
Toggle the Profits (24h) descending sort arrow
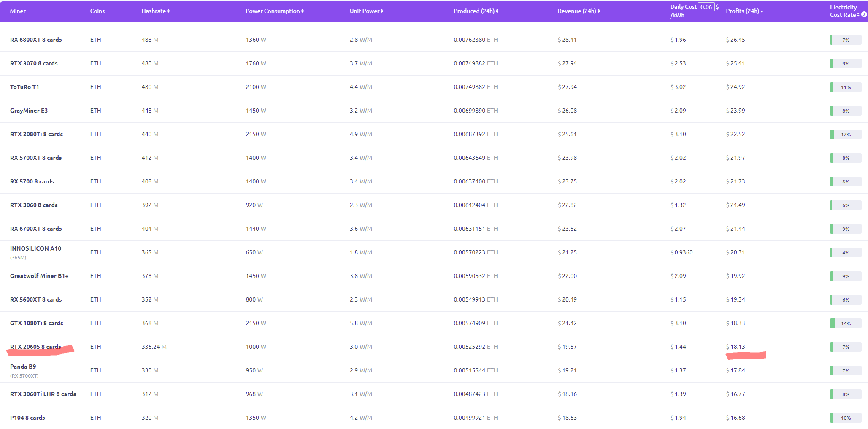[762, 12]
